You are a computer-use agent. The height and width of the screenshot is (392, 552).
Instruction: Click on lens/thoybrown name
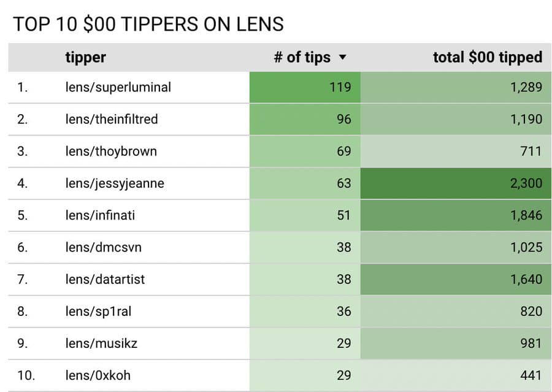point(110,151)
